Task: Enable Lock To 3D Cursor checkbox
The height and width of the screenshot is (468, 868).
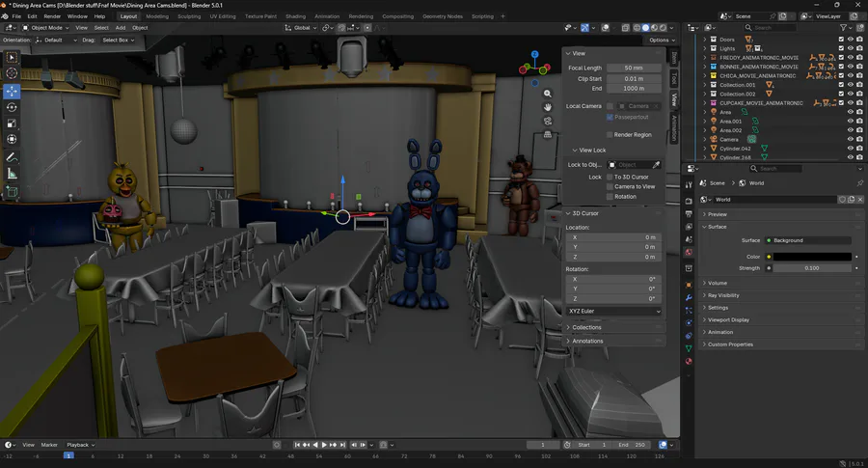Action: 610,177
